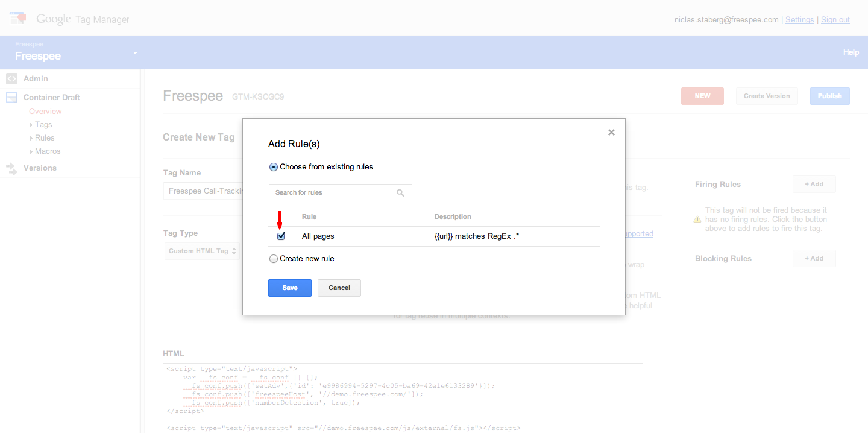Click the Create New Tag heading

(x=199, y=137)
